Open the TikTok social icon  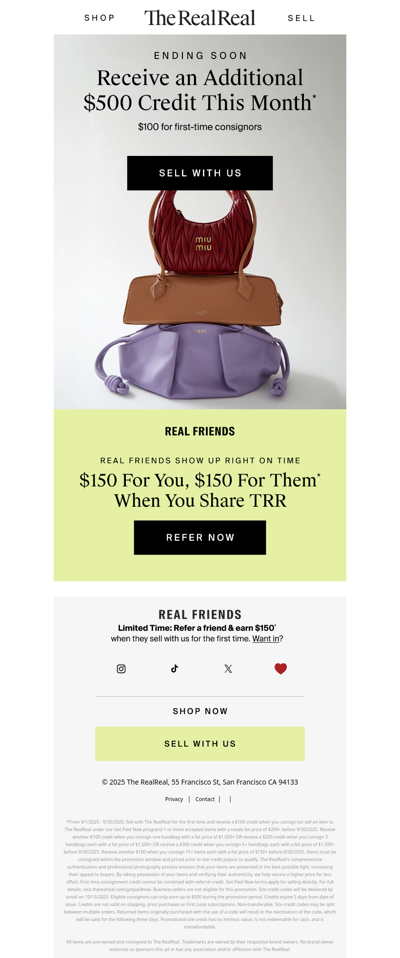click(x=175, y=668)
